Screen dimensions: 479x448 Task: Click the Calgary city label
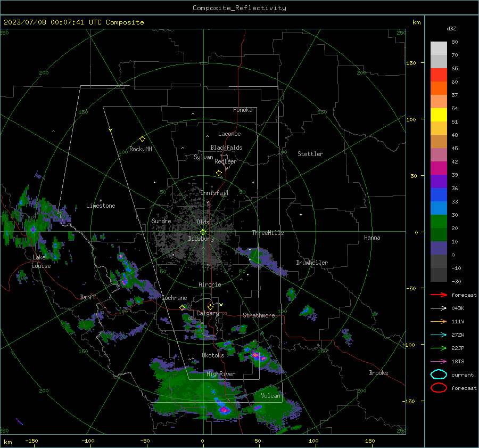208,313
